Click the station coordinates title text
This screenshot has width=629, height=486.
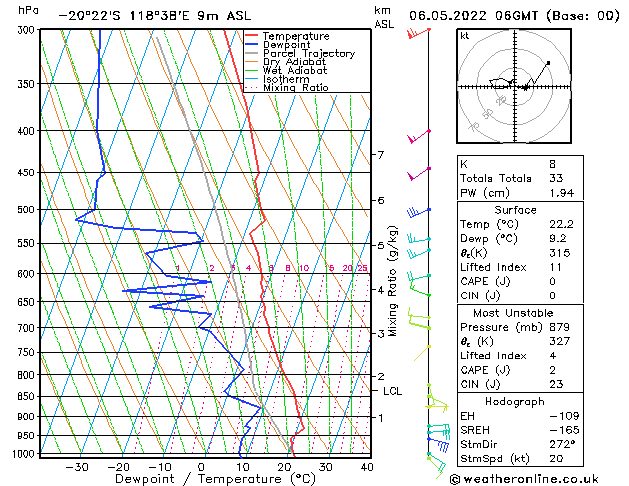pyautogui.click(x=155, y=16)
